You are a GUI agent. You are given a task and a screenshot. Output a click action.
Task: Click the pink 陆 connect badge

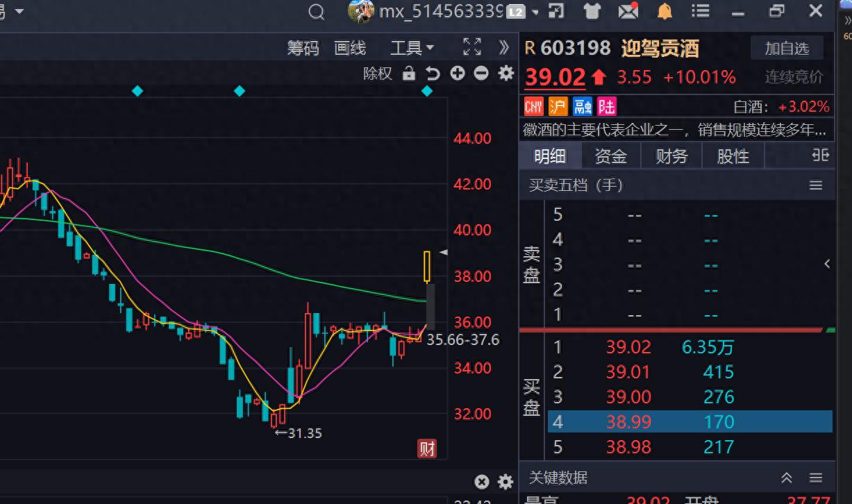click(606, 106)
